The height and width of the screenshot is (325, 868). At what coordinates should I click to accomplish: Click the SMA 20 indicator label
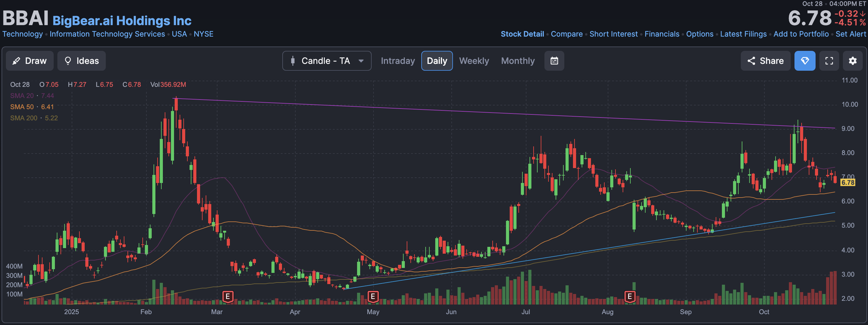pyautogui.click(x=32, y=96)
